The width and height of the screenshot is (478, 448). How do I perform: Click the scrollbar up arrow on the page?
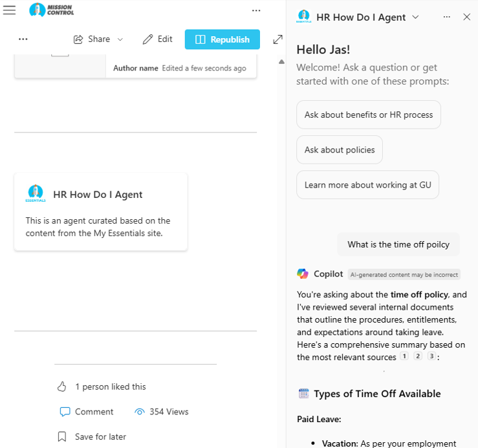point(281,62)
